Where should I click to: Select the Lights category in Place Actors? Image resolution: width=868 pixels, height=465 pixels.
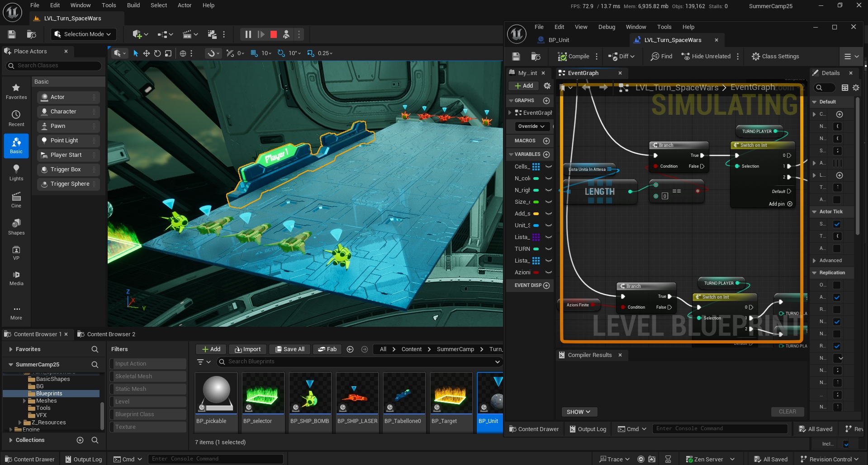(x=16, y=173)
